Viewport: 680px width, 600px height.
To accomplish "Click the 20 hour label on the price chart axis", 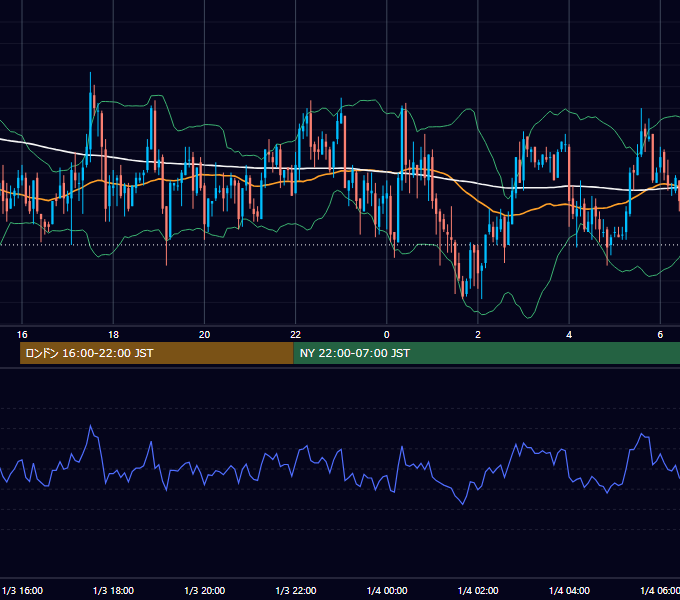I will (204, 335).
